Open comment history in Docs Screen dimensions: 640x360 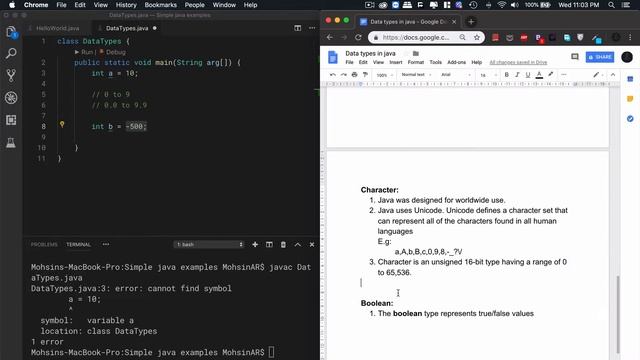click(x=575, y=57)
